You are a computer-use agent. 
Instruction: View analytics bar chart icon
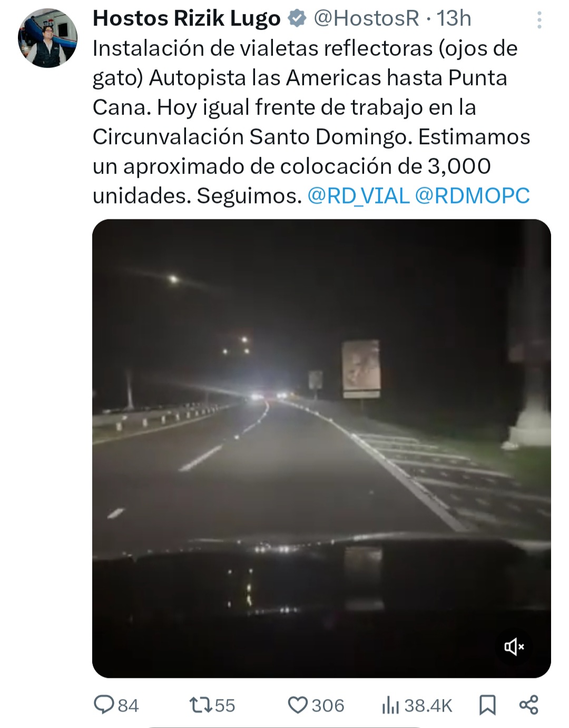click(x=390, y=705)
